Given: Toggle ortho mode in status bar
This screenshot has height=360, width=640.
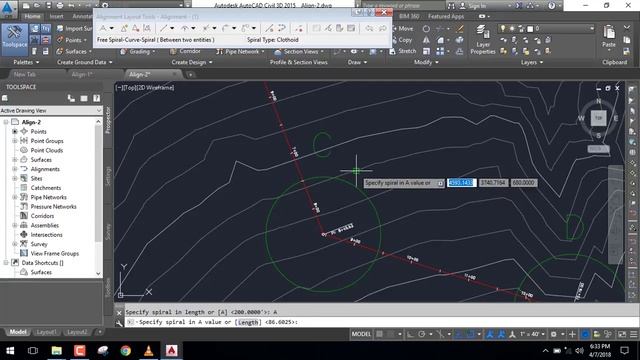Looking at the screenshot, I should 410,334.
